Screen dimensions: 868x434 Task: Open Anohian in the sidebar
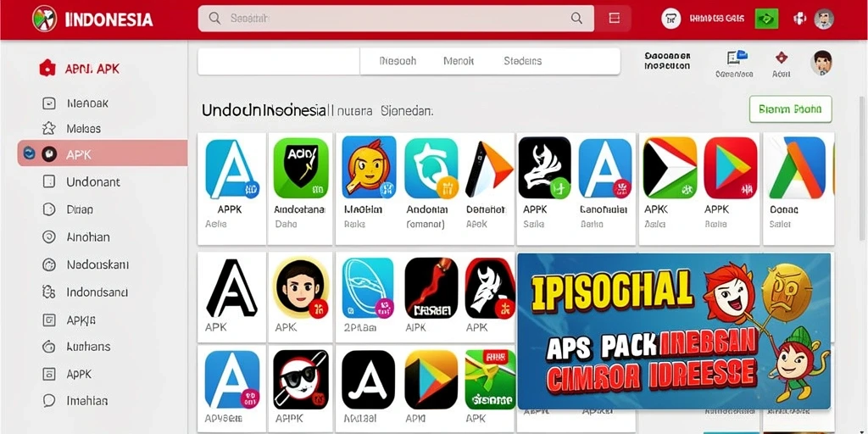click(76, 237)
